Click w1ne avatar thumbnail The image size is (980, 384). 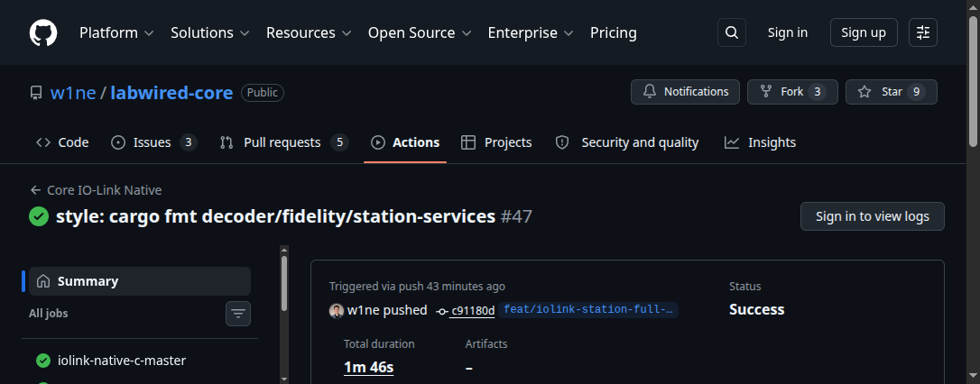pyautogui.click(x=337, y=310)
